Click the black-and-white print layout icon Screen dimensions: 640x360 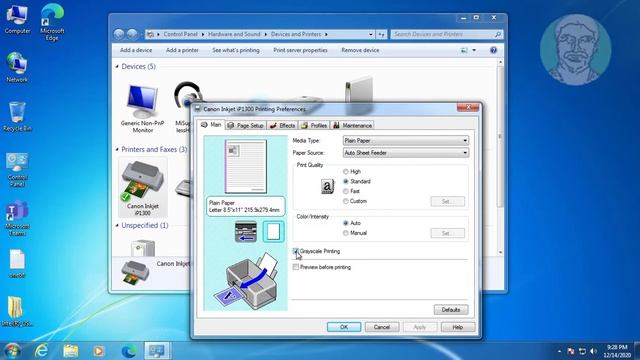(246, 232)
